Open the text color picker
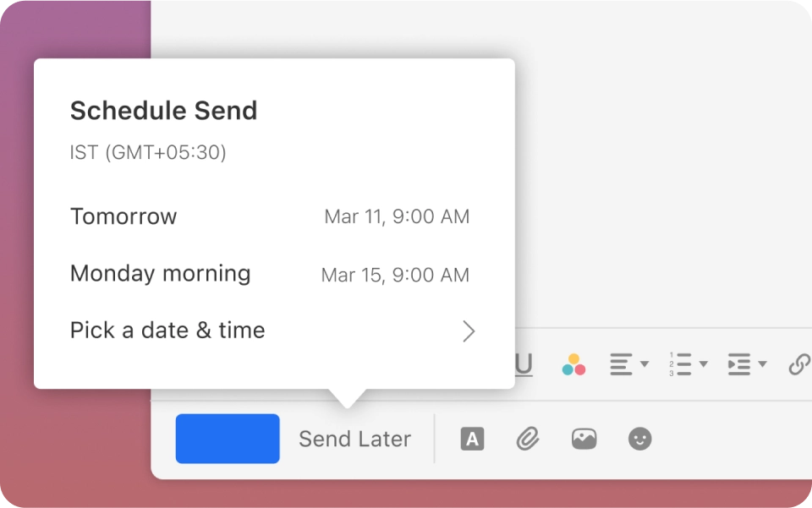Viewport: 812px width, 508px height. coord(573,364)
